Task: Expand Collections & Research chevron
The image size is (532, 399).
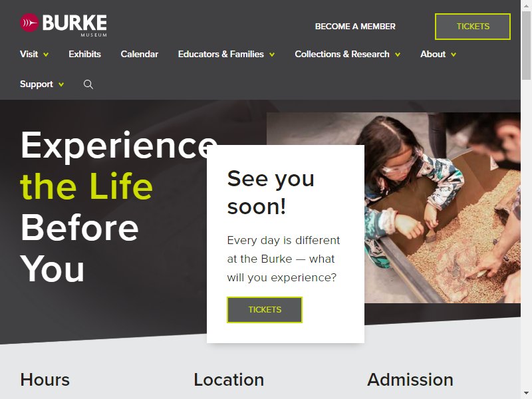Action: coord(398,55)
